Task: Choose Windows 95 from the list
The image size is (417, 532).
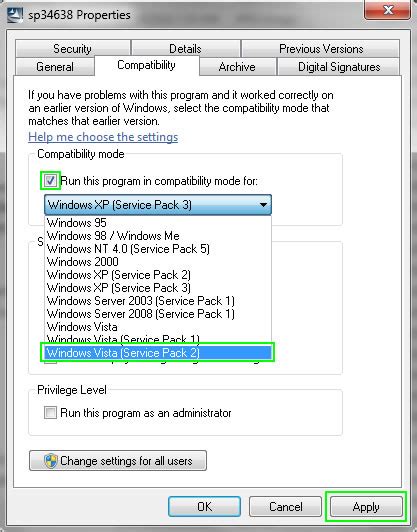Action: tap(158, 223)
